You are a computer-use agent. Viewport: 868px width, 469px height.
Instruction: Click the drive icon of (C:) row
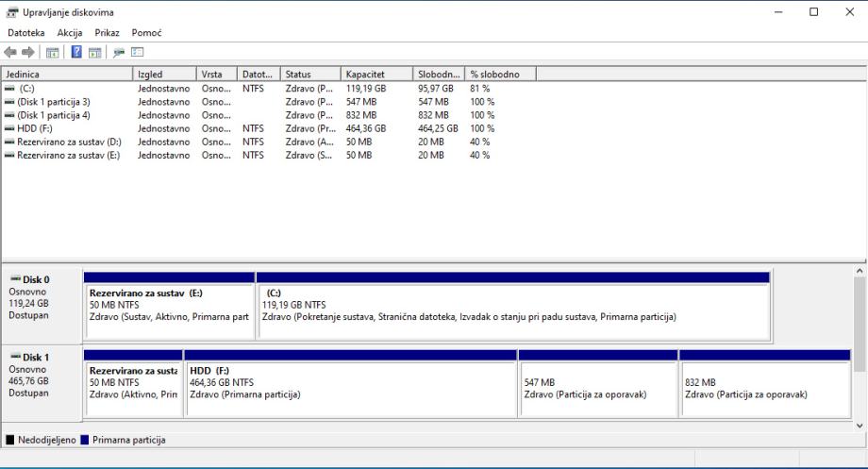click(x=9, y=88)
